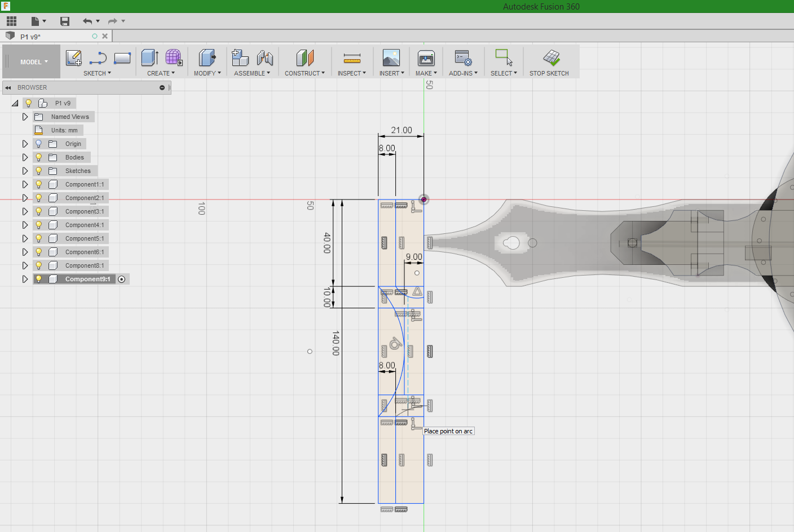Expand the Sketches folder
794x532 pixels.
pos(25,171)
